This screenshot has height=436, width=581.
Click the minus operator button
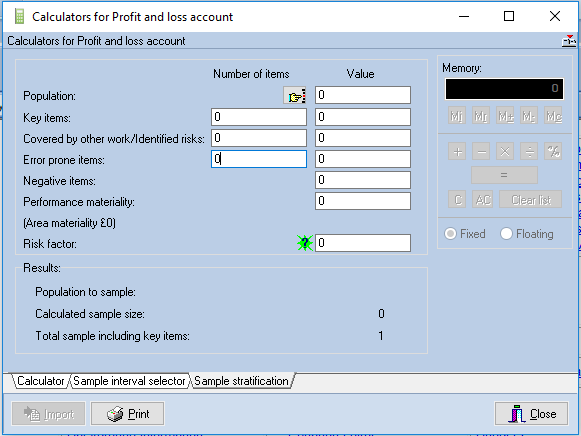tap(481, 152)
